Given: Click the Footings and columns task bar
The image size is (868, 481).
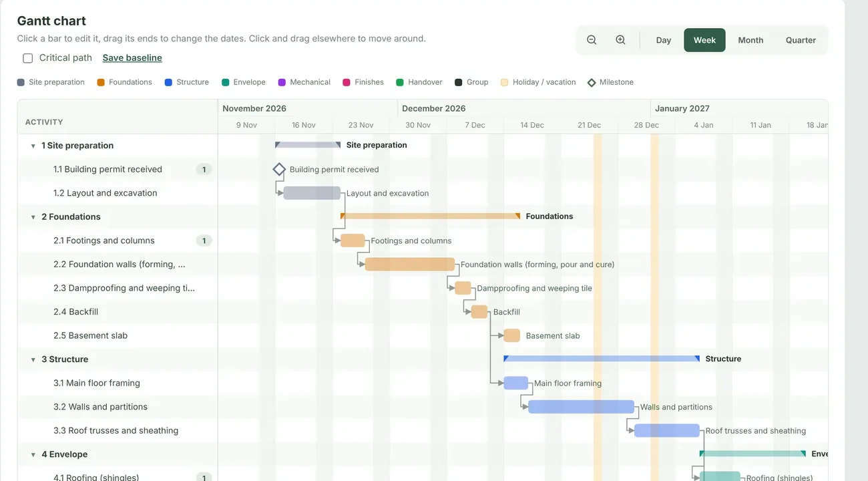Looking at the screenshot, I should (353, 240).
